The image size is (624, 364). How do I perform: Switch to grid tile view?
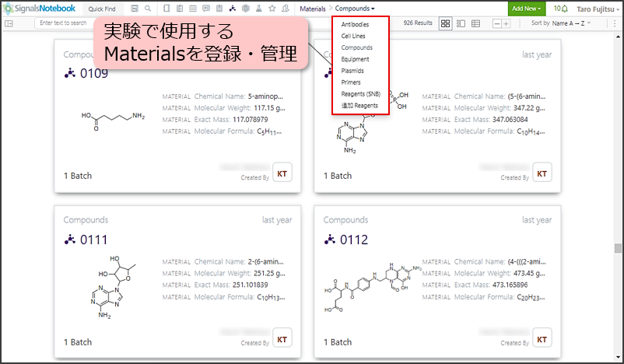tap(445, 23)
